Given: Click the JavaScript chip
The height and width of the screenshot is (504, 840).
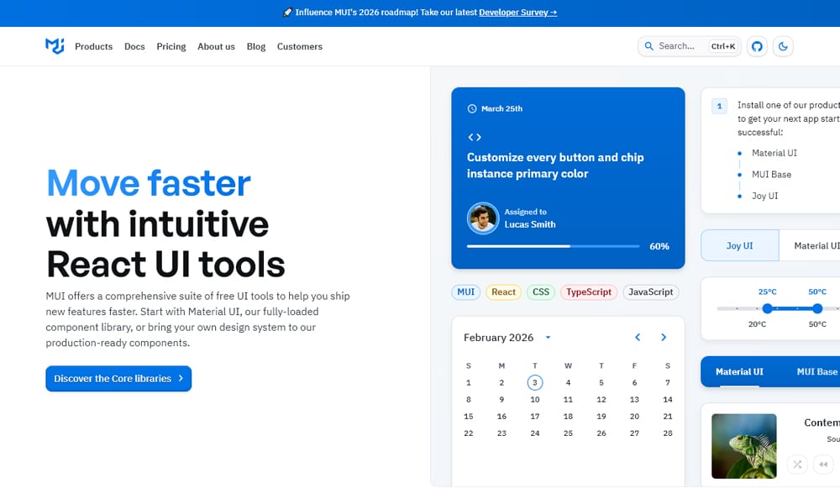Looking at the screenshot, I should coord(651,292).
